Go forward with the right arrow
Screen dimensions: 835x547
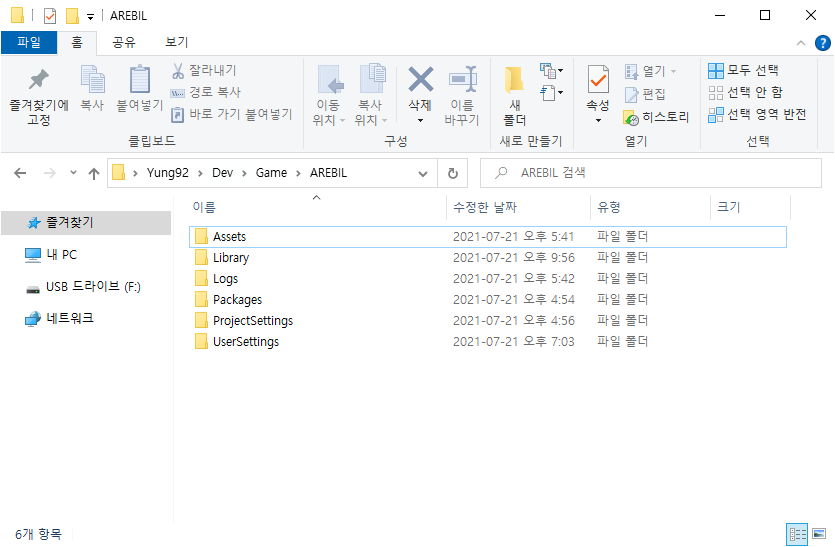(x=50, y=173)
